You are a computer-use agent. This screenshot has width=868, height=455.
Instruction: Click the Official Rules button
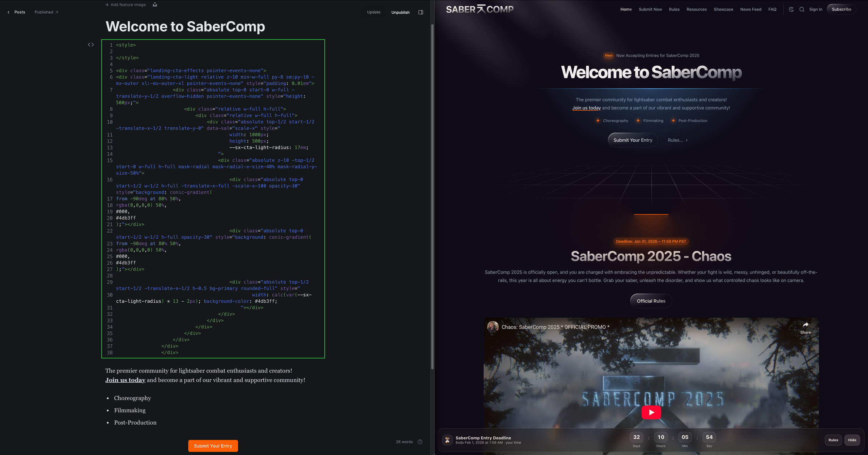click(x=651, y=301)
